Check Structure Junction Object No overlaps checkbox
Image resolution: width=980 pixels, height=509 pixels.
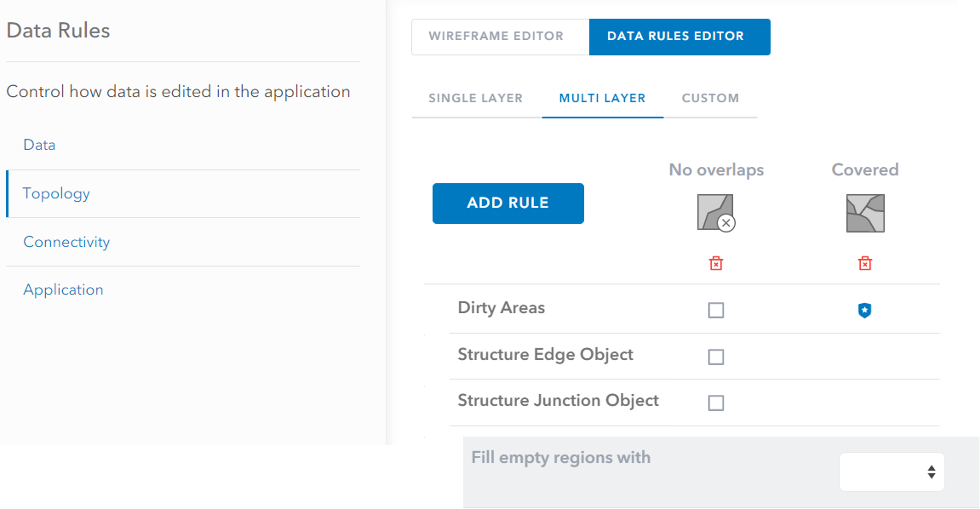pos(716,403)
